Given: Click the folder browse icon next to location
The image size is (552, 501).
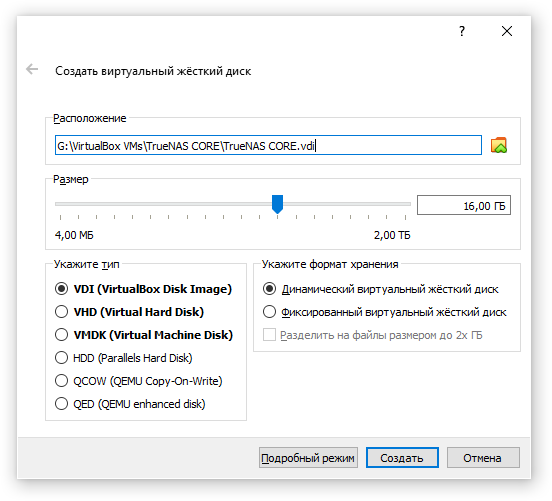Looking at the screenshot, I should (x=498, y=145).
